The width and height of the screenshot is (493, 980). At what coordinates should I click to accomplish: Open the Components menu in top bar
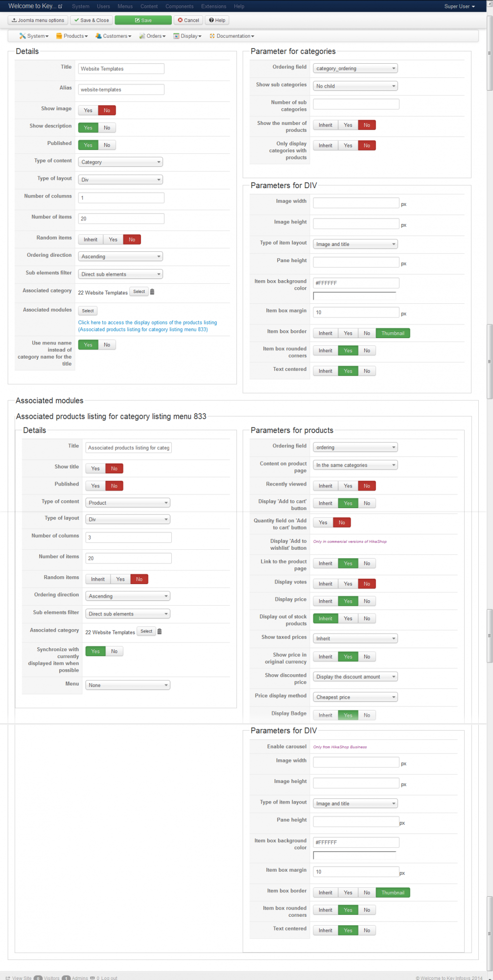tap(179, 6)
